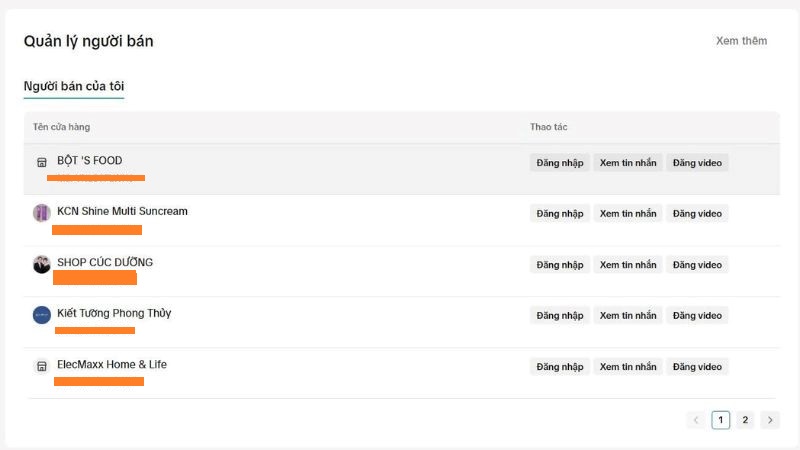Screen dimensions: 800x450
Task: Post video for ElecMaxx Home & Life
Action: [x=697, y=367]
